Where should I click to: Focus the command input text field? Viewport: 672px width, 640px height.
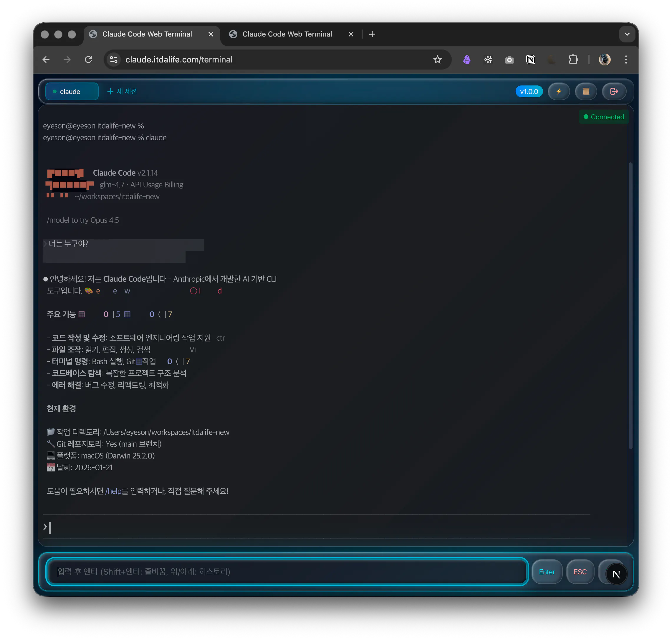tap(287, 572)
